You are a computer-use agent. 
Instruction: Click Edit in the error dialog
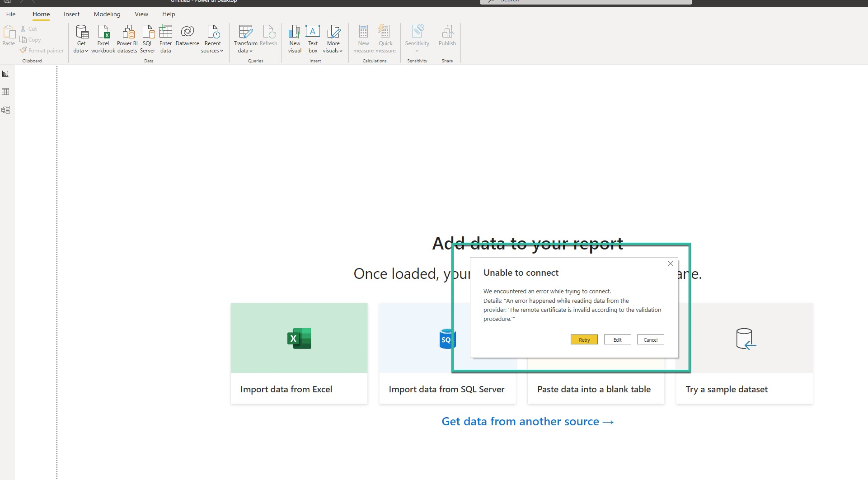[x=617, y=339]
